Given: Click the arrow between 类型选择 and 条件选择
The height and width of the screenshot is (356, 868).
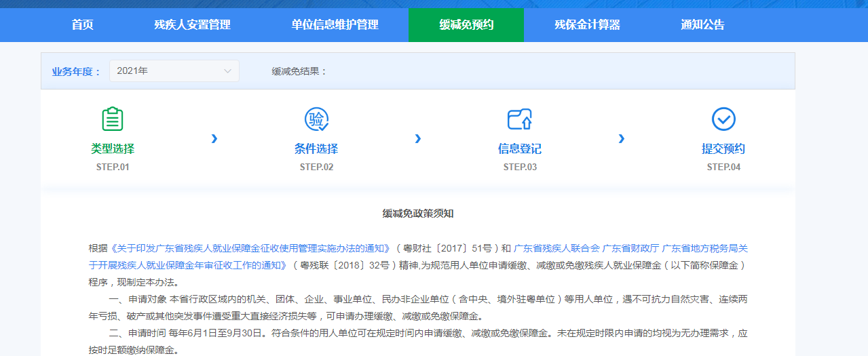Looking at the screenshot, I should pos(214,139).
